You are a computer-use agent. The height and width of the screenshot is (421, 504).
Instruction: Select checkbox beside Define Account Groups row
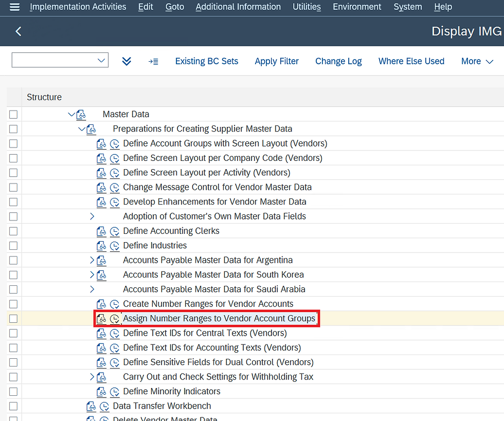click(x=13, y=143)
